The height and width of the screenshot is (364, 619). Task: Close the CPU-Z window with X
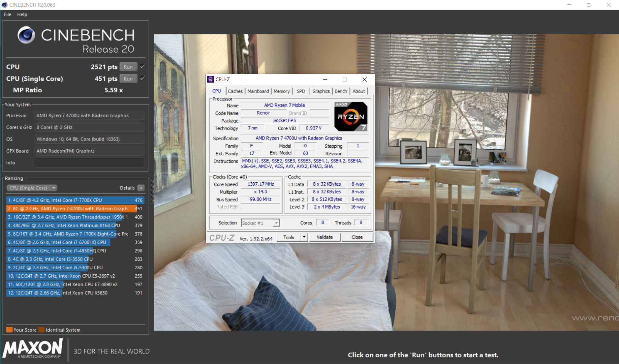tap(364, 80)
